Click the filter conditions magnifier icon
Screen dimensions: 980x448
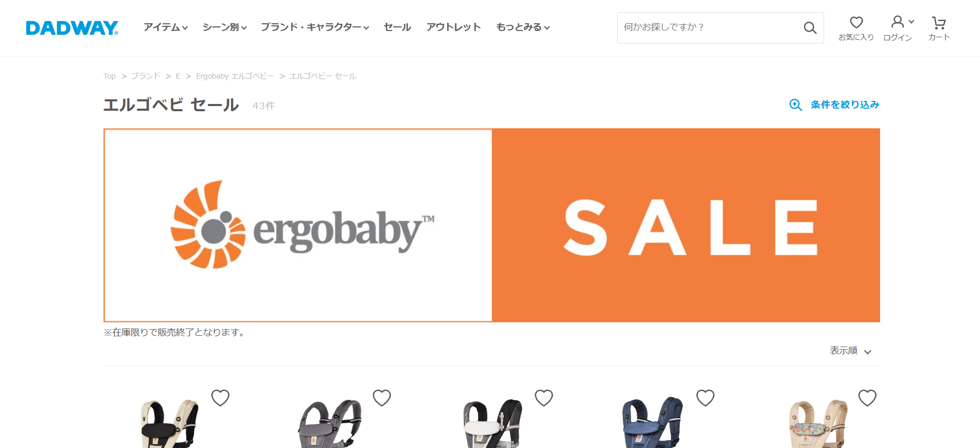796,105
